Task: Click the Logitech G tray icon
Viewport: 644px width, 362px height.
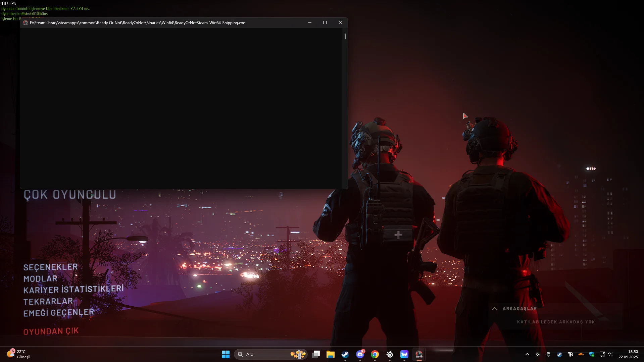Action: tap(538, 354)
